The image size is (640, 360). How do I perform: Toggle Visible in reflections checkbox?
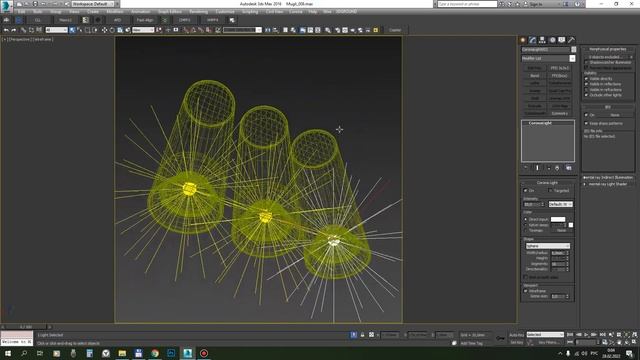(x=587, y=84)
